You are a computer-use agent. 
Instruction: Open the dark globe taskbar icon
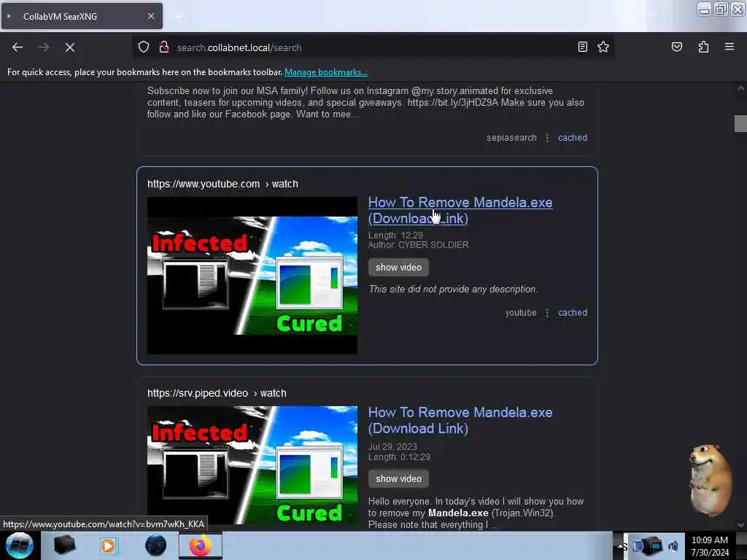(x=155, y=545)
